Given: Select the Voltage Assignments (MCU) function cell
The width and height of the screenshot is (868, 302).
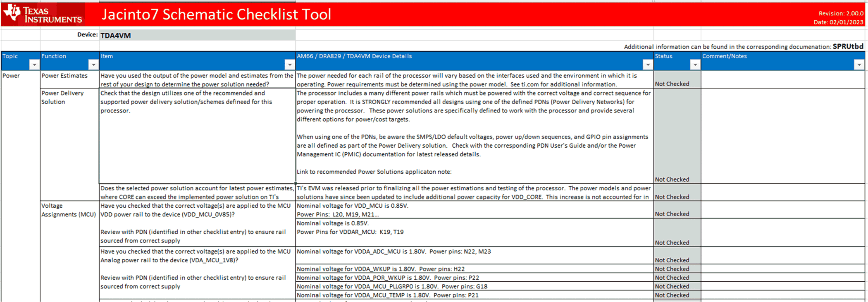Looking at the screenshot, I should [69, 210].
